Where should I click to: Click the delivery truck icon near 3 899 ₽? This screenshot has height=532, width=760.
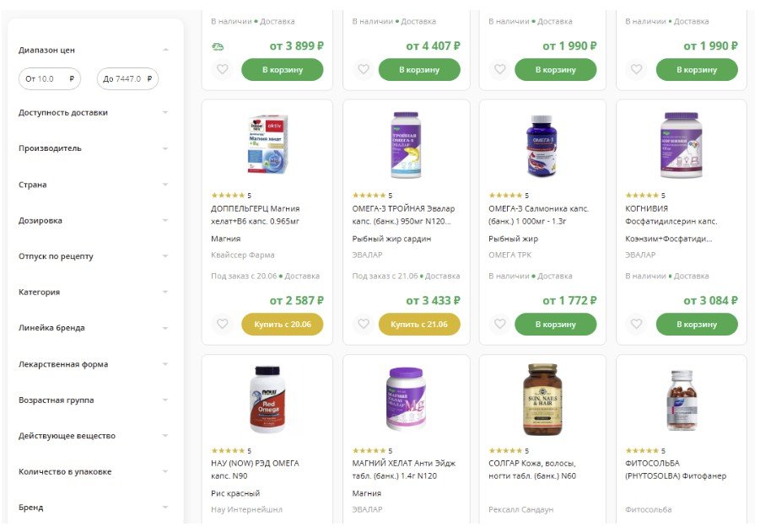pyautogui.click(x=218, y=46)
